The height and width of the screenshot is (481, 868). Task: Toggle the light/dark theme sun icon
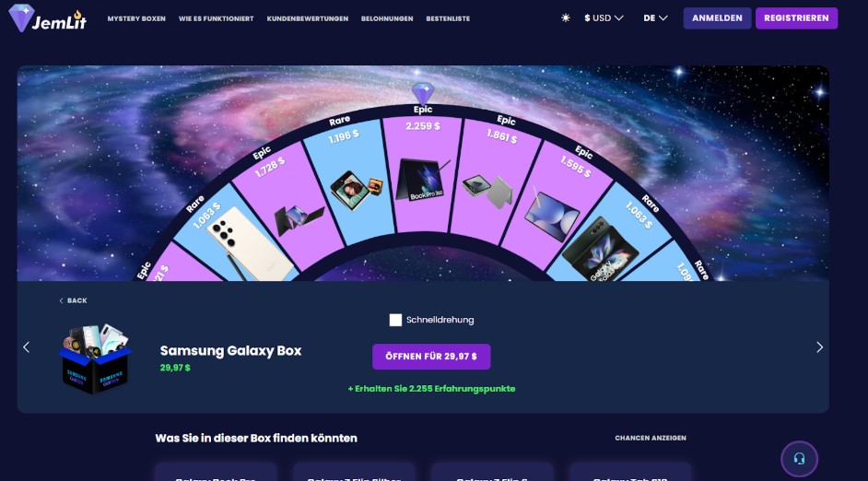point(565,18)
